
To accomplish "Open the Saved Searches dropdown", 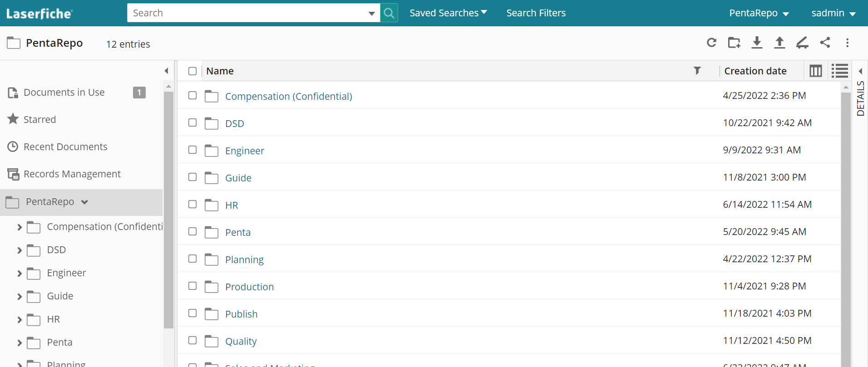I will click(448, 13).
